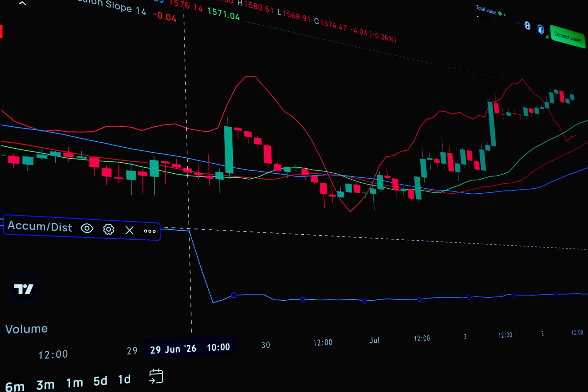588x392 pixels.
Task: Click the close price C1574.47
Action: [330, 24]
